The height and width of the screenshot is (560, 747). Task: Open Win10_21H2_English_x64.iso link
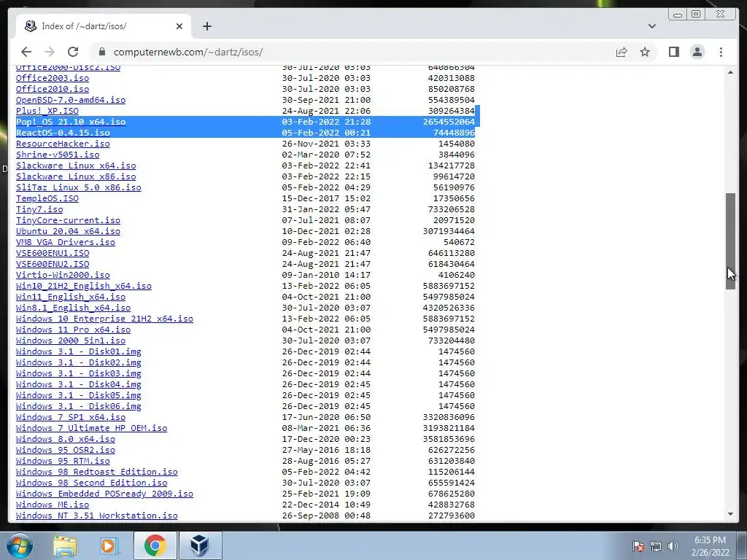[84, 286]
